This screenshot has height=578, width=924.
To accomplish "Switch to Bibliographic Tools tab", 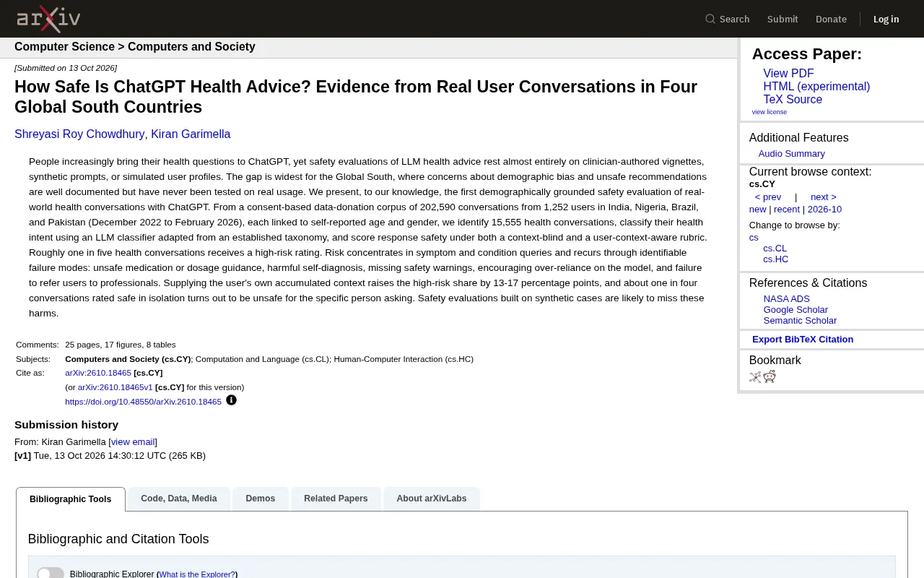I will click(71, 499).
